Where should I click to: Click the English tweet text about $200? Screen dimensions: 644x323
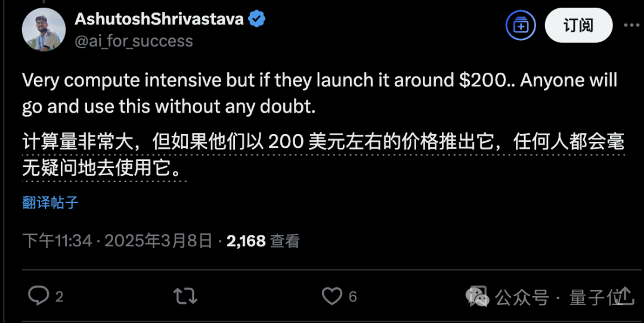tap(320, 94)
